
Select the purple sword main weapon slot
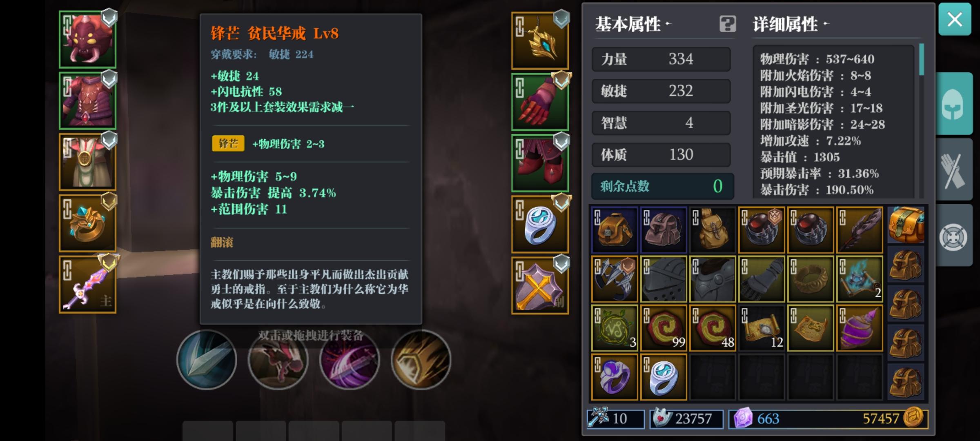[x=87, y=285]
